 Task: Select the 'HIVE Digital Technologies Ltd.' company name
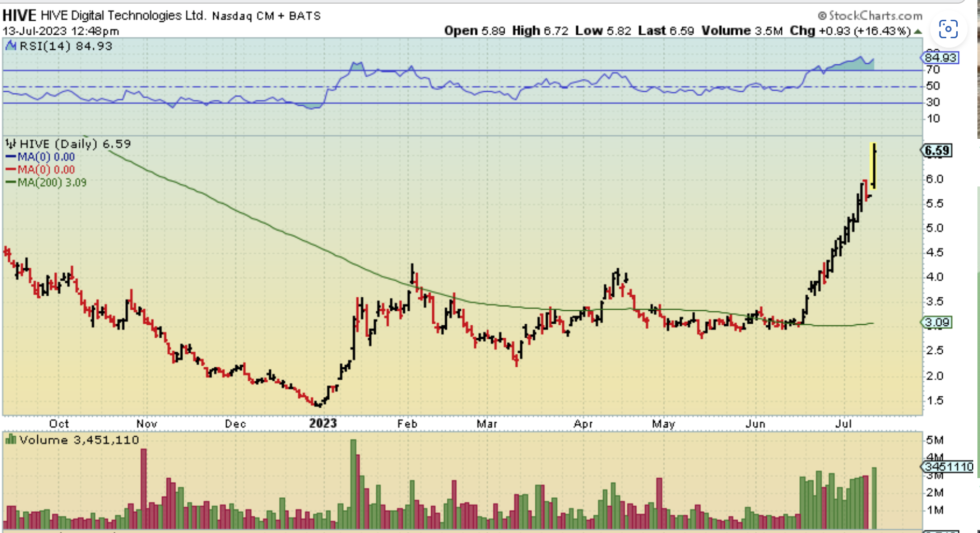[x=123, y=16]
